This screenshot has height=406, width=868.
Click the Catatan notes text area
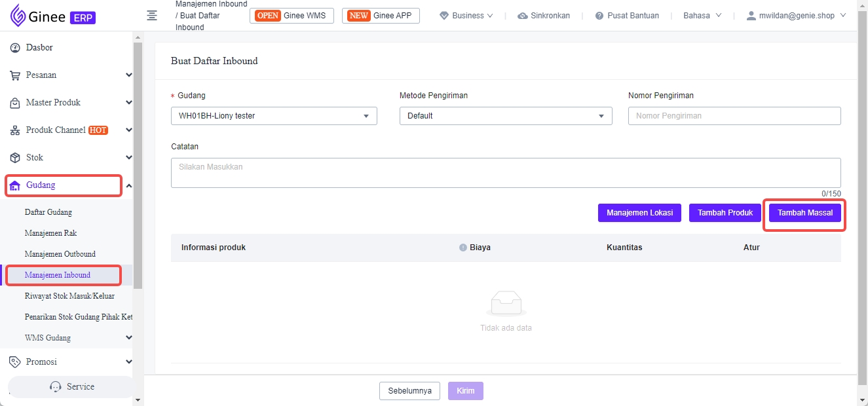tap(506, 173)
